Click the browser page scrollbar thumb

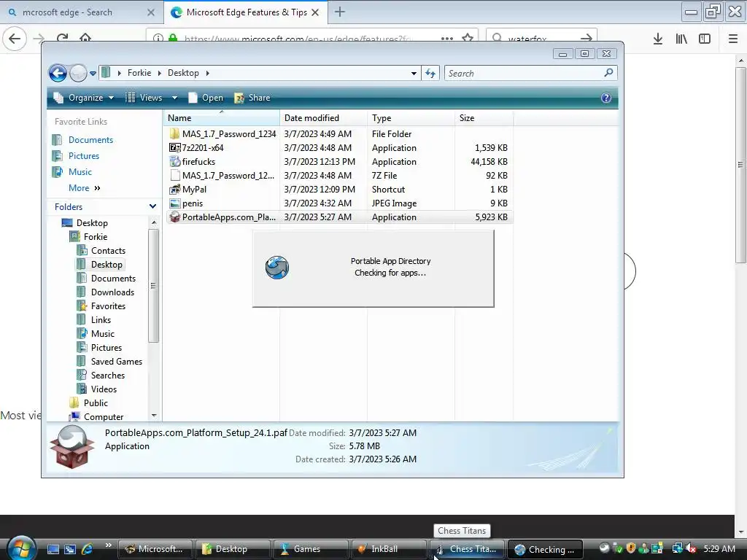[740, 165]
